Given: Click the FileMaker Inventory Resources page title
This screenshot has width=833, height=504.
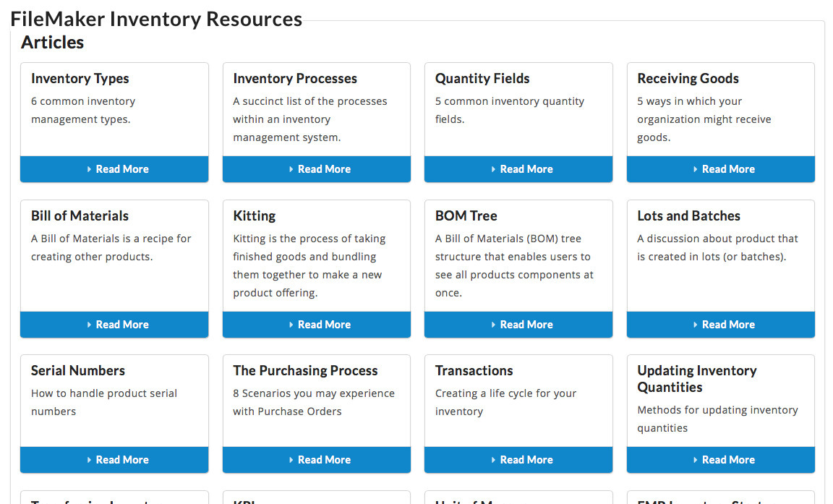Looking at the screenshot, I should tap(156, 18).
